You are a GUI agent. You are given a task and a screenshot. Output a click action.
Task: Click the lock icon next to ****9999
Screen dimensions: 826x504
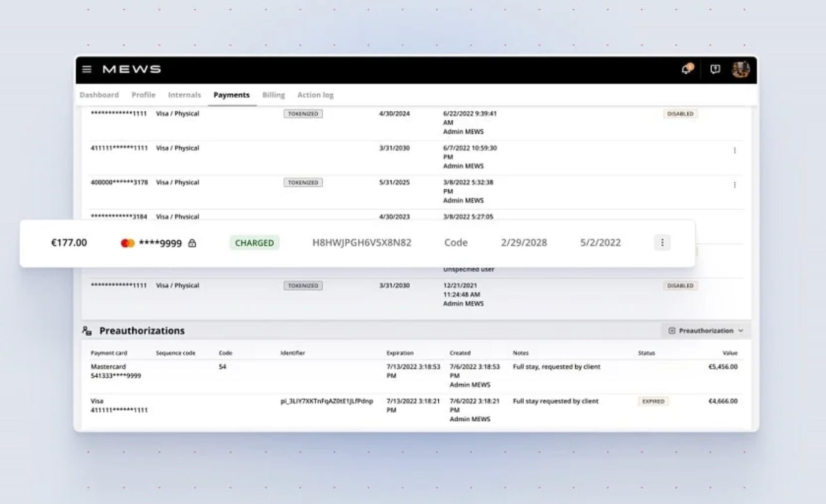pos(192,243)
